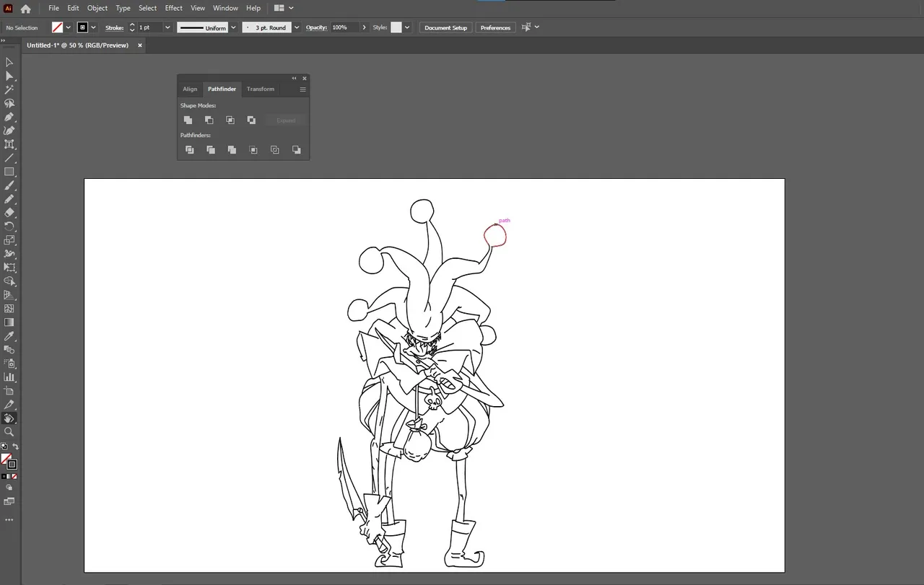The height and width of the screenshot is (585, 924).
Task: Switch to the Align tab
Action: click(190, 89)
